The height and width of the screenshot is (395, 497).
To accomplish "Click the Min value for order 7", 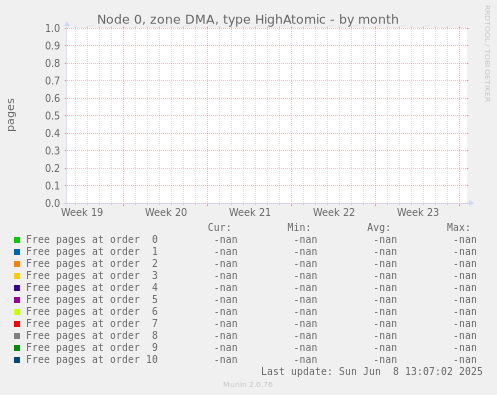I will (x=305, y=324).
